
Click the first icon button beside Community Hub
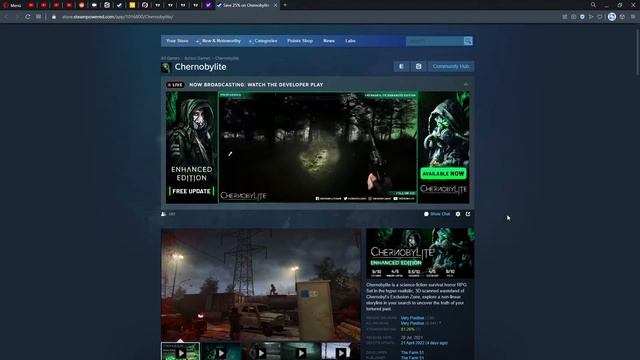click(402, 66)
